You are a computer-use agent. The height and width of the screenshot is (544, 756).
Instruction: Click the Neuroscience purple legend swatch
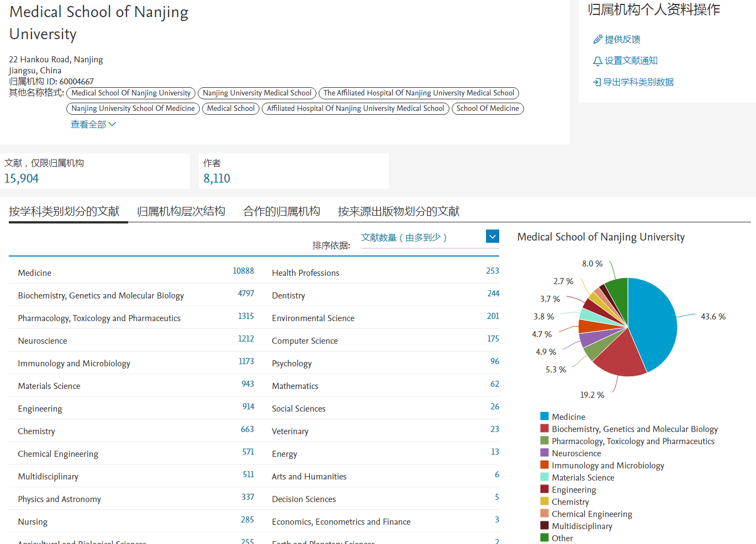(x=544, y=453)
